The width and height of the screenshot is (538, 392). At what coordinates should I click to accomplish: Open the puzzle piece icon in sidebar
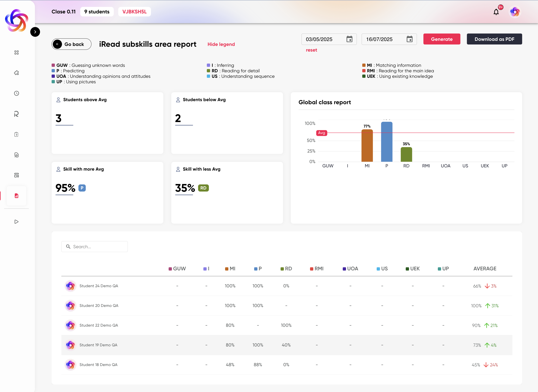pyautogui.click(x=16, y=73)
